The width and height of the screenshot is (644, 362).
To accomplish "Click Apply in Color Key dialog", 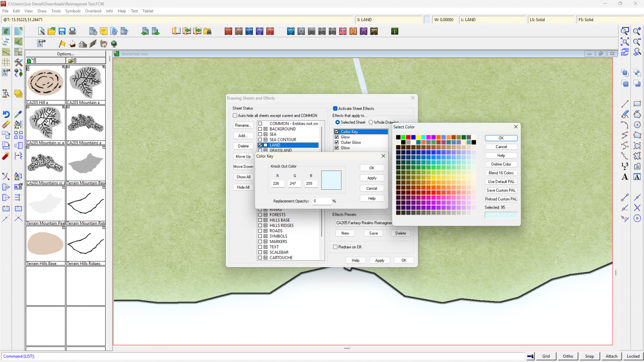I will pos(372,178).
